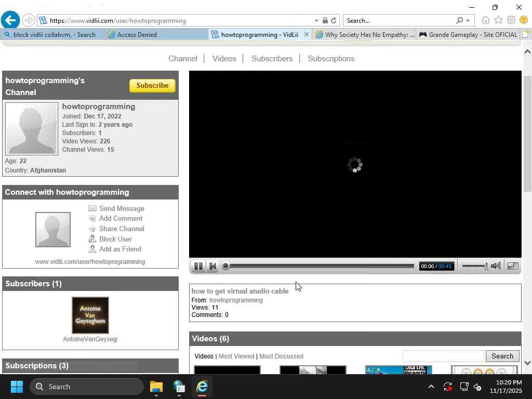Image resolution: width=532 pixels, height=399 pixels.
Task: Select the Most Viewed video filter
Action: click(x=236, y=356)
